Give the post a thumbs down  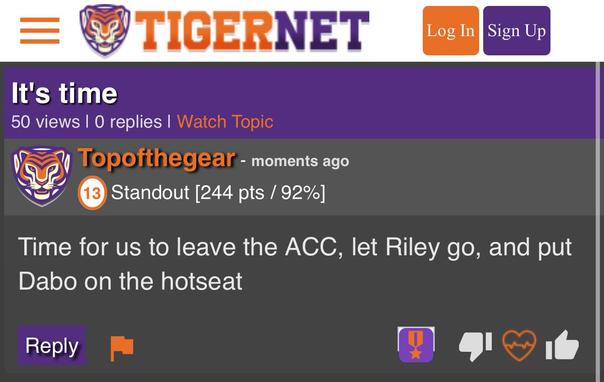(475, 345)
